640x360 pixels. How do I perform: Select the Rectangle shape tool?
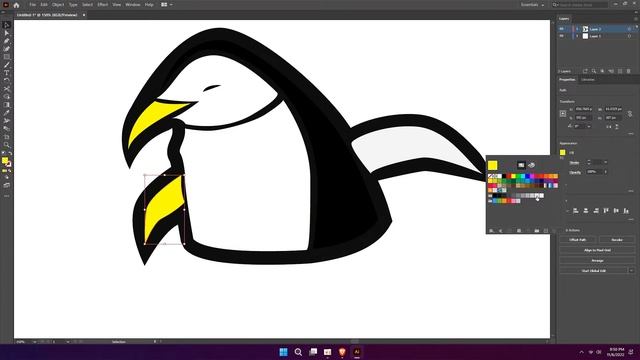point(7,57)
